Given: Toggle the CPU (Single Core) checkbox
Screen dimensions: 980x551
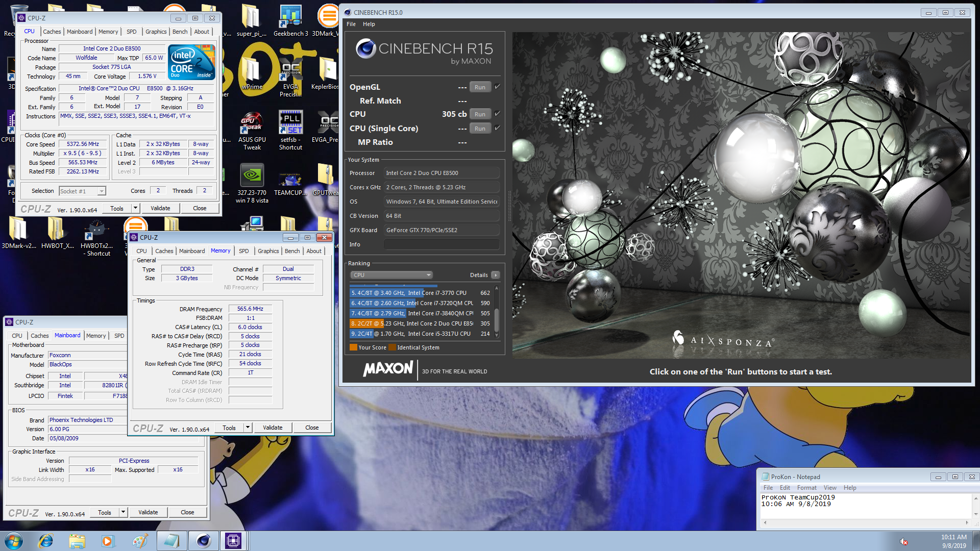Looking at the screenshot, I should click(x=497, y=128).
